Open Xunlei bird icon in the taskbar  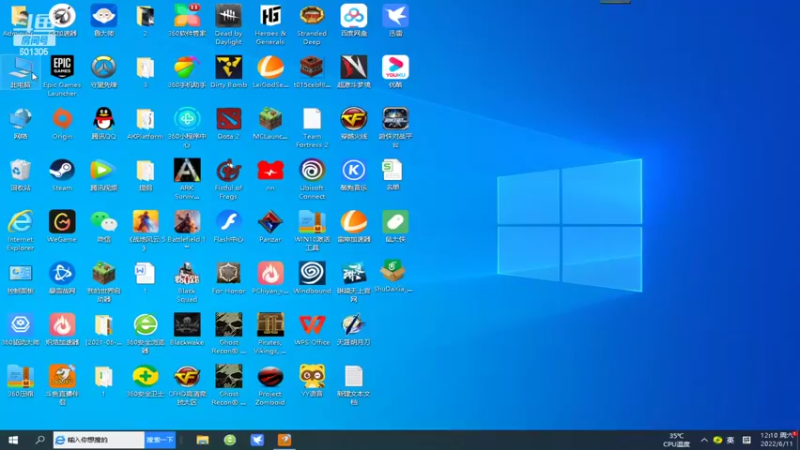[257, 440]
